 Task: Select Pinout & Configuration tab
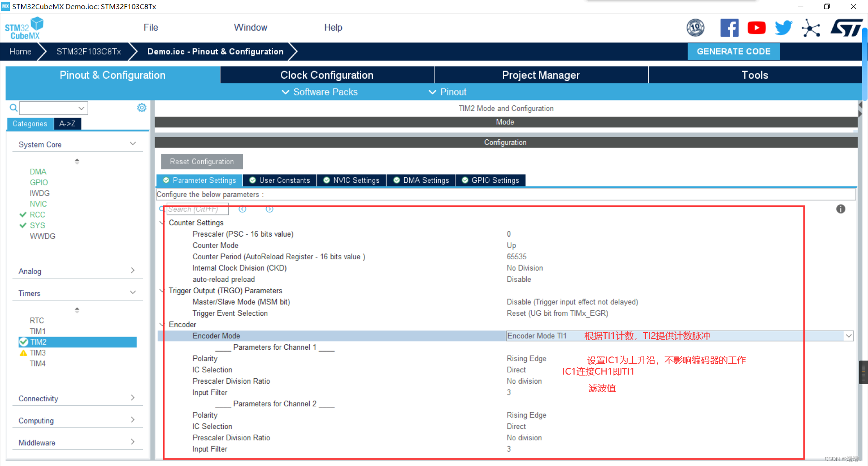tap(113, 75)
